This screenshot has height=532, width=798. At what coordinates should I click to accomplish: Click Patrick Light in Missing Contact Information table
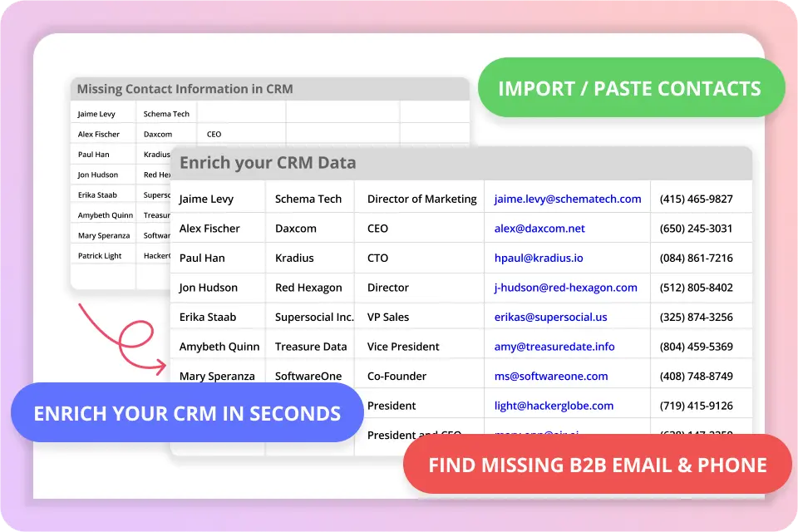click(x=100, y=255)
